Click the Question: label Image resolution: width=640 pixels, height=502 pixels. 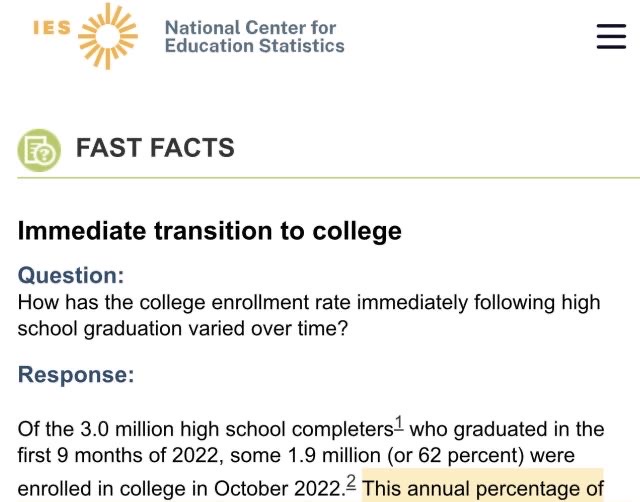(x=71, y=275)
